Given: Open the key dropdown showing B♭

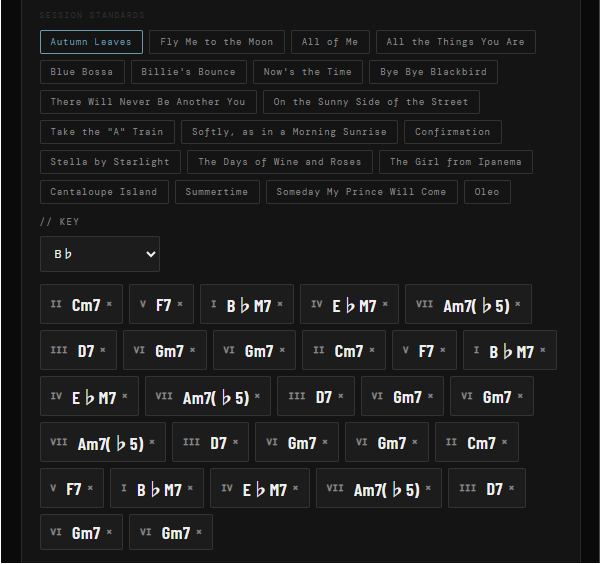Looking at the screenshot, I should (100, 254).
